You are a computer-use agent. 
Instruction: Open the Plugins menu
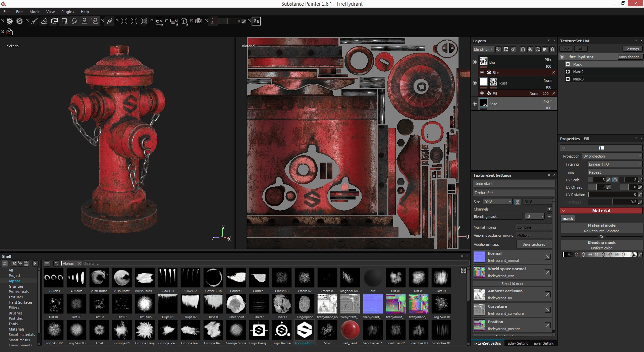click(x=67, y=12)
